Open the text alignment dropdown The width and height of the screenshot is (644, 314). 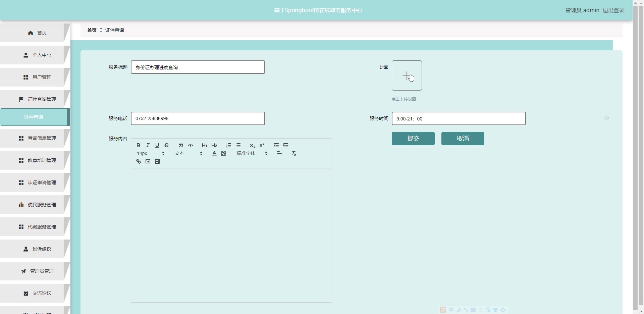pos(279,153)
